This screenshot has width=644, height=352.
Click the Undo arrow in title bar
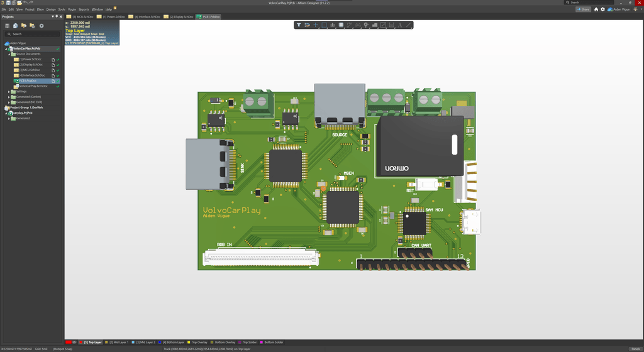(x=25, y=3)
